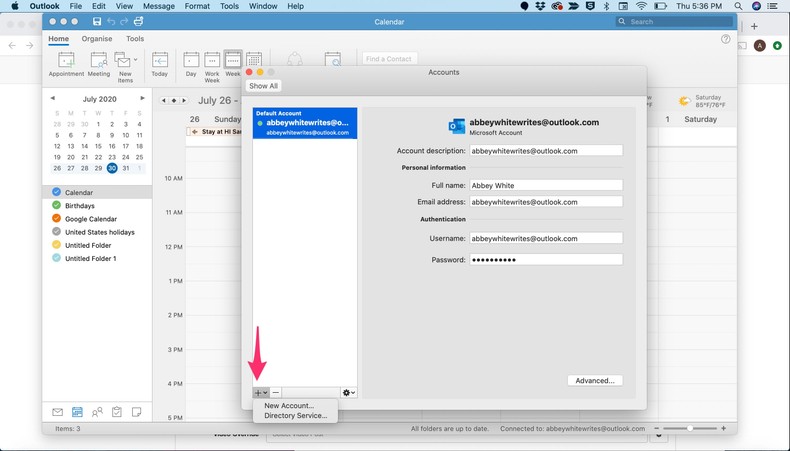The image size is (790, 451).
Task: Open the New Items dropdown arrow
Action: (x=135, y=60)
